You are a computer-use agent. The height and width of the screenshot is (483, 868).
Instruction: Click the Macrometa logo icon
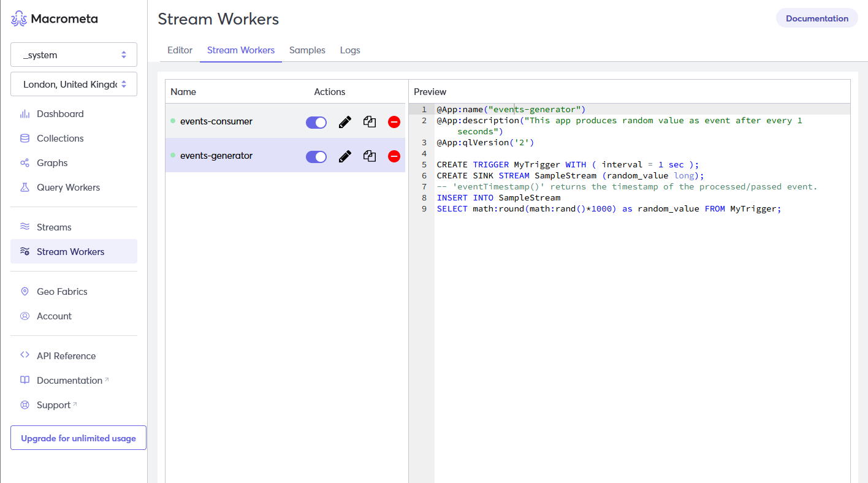(19, 18)
